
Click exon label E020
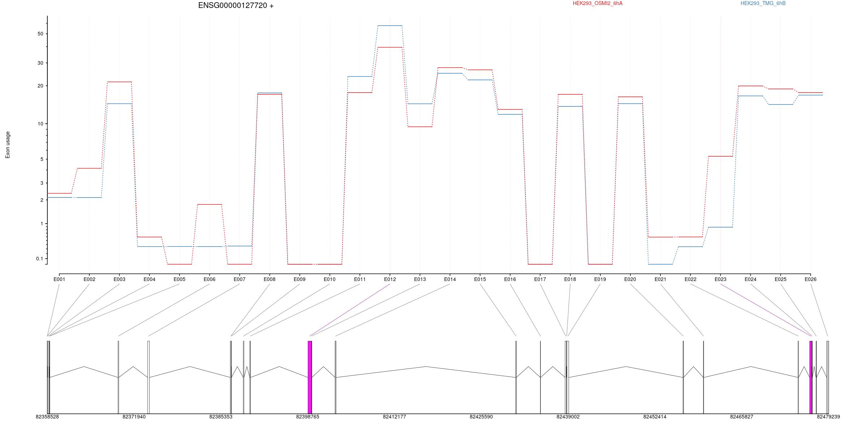[630, 279]
